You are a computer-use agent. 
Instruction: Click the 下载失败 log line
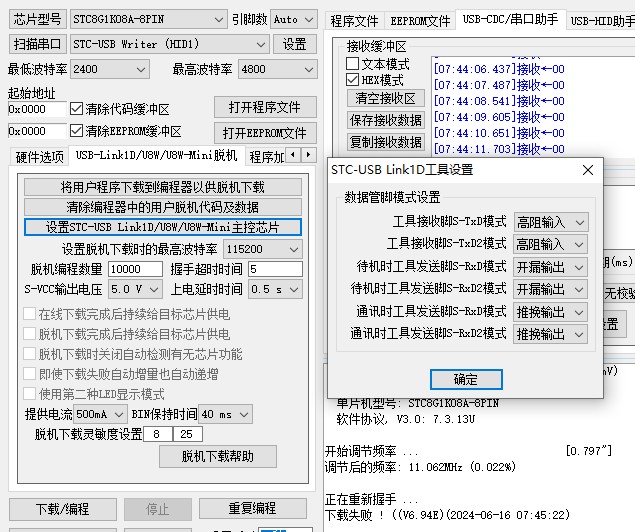pos(447,515)
